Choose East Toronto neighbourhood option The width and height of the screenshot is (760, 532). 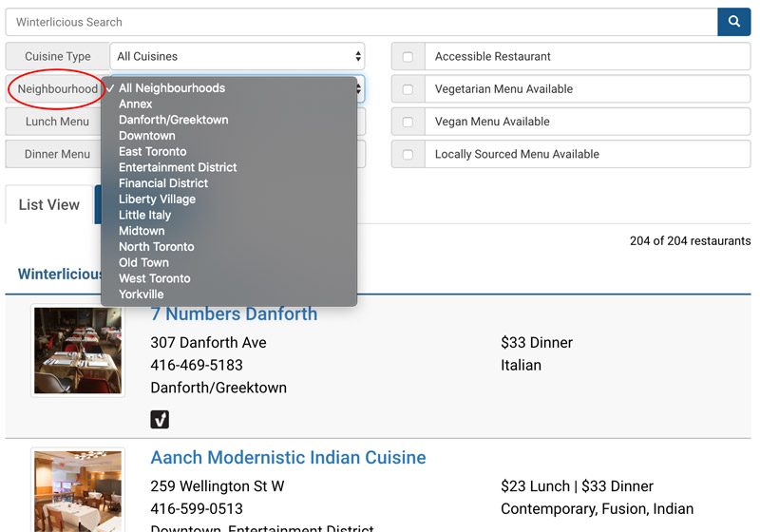click(229, 152)
